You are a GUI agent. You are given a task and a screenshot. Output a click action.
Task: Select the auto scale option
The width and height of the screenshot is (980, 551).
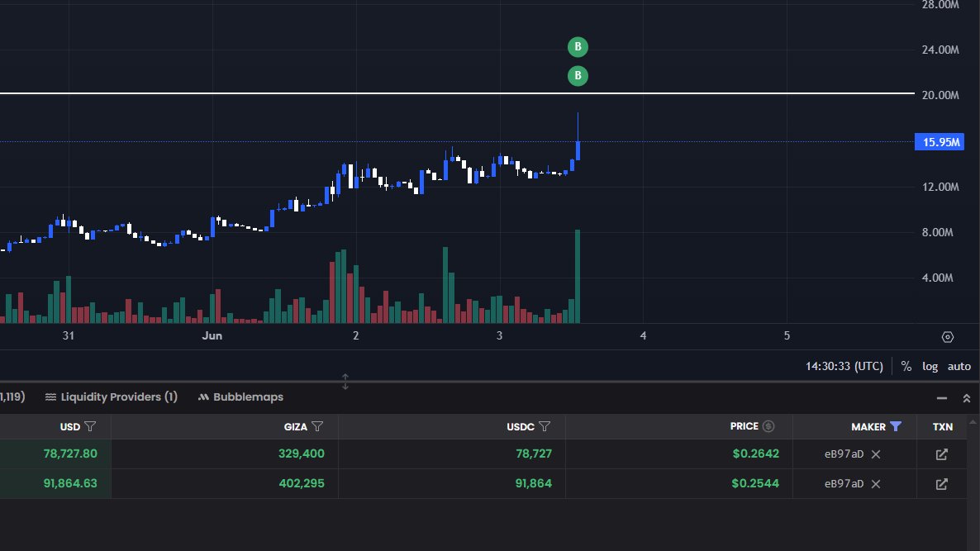959,366
